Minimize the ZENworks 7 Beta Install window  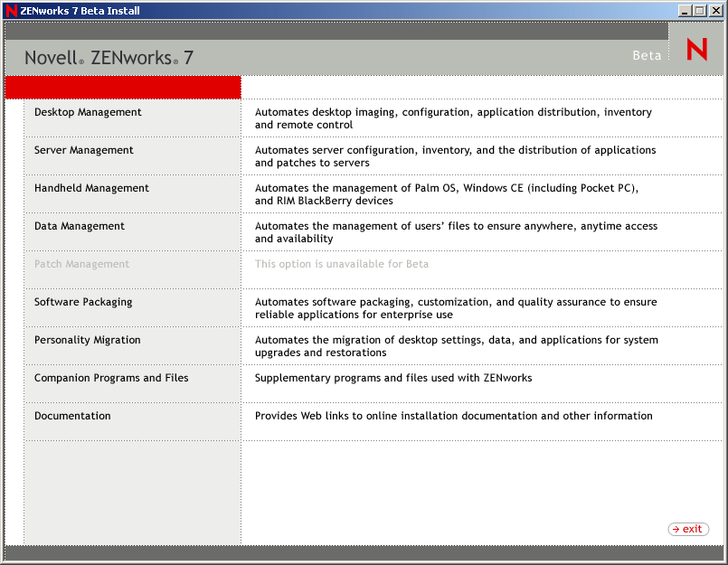(x=685, y=11)
